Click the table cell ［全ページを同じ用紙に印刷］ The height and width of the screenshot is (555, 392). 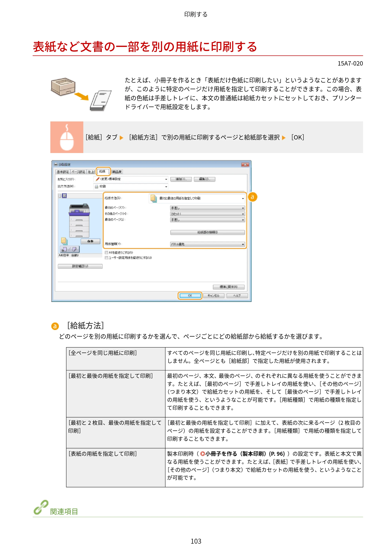pyautogui.click(x=116, y=359)
